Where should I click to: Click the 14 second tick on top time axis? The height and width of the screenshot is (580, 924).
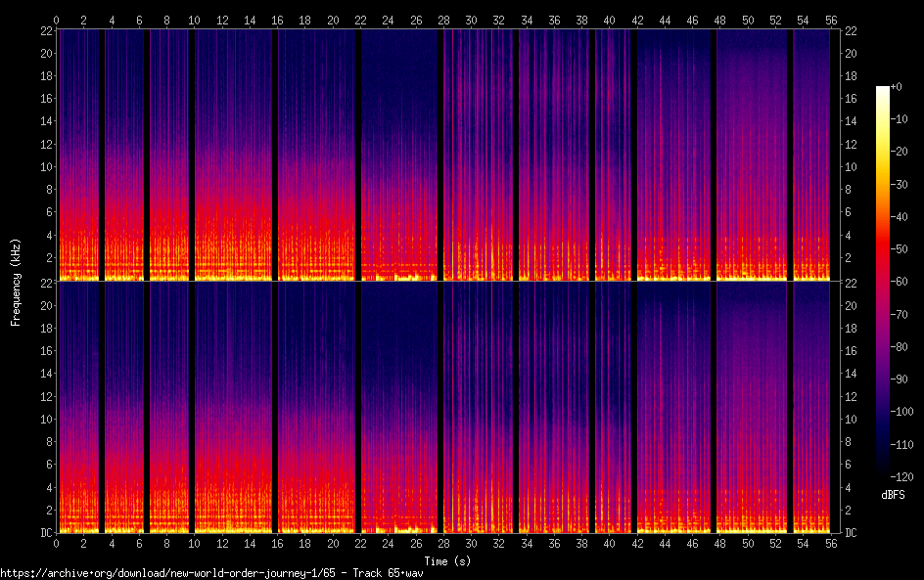pyautogui.click(x=251, y=20)
